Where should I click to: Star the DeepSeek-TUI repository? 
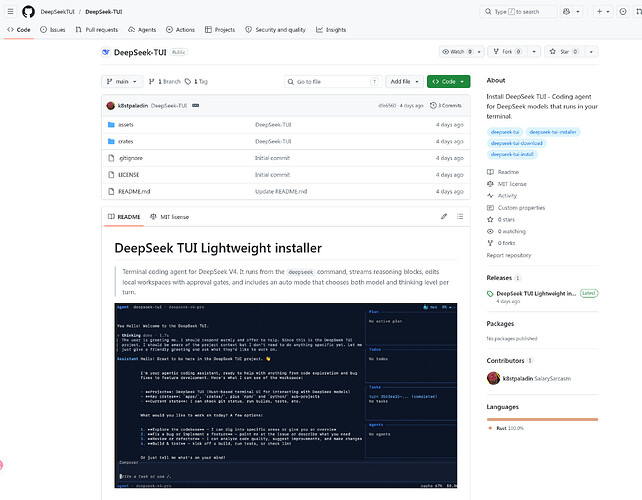point(564,52)
